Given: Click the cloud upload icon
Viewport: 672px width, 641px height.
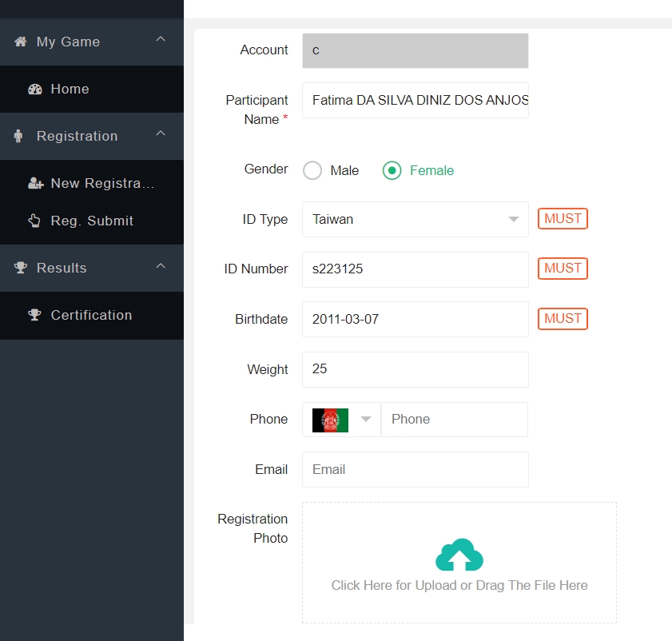Looking at the screenshot, I should pyautogui.click(x=459, y=555).
